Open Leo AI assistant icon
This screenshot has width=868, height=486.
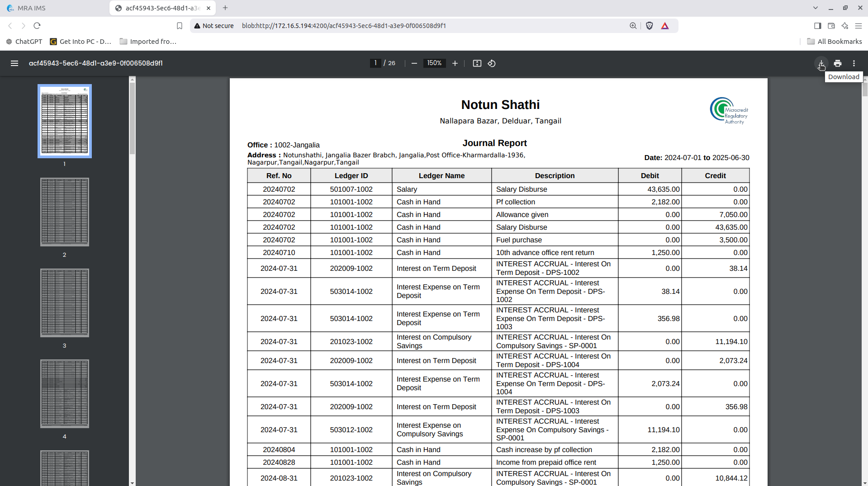(x=844, y=26)
